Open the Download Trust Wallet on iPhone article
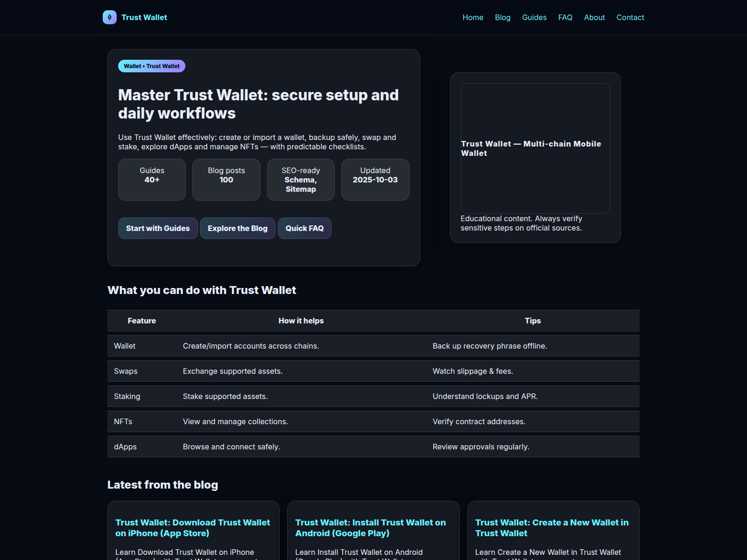Image resolution: width=747 pixels, height=560 pixels. 193,528
